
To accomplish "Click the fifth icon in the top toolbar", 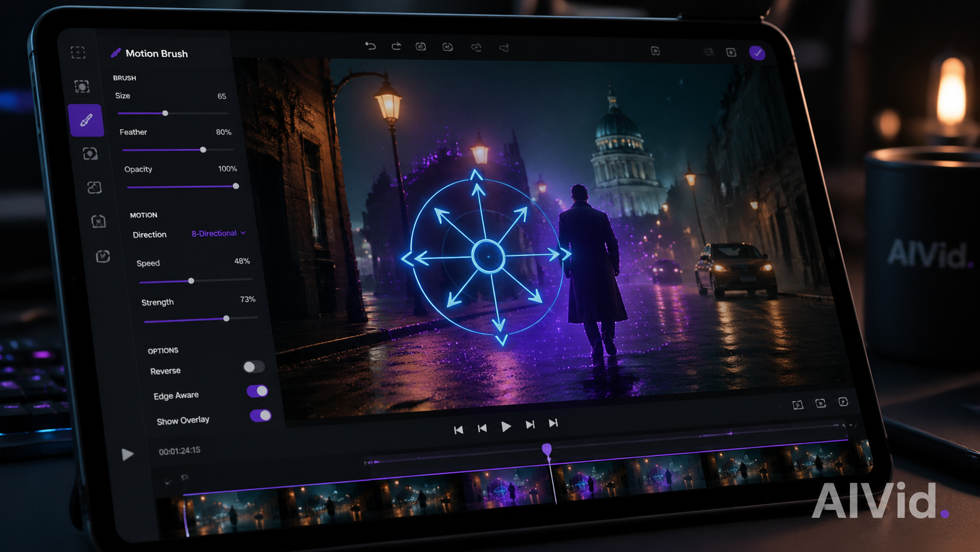I will (477, 48).
